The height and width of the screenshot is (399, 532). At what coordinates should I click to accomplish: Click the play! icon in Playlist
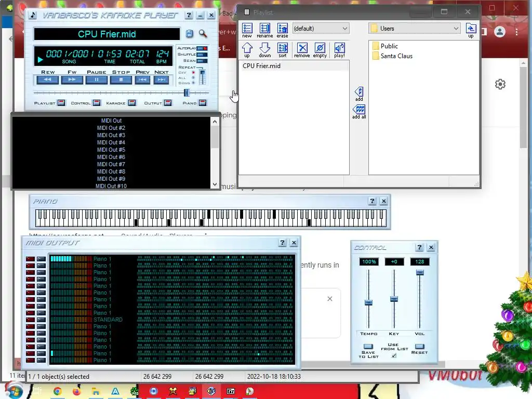coord(339,50)
